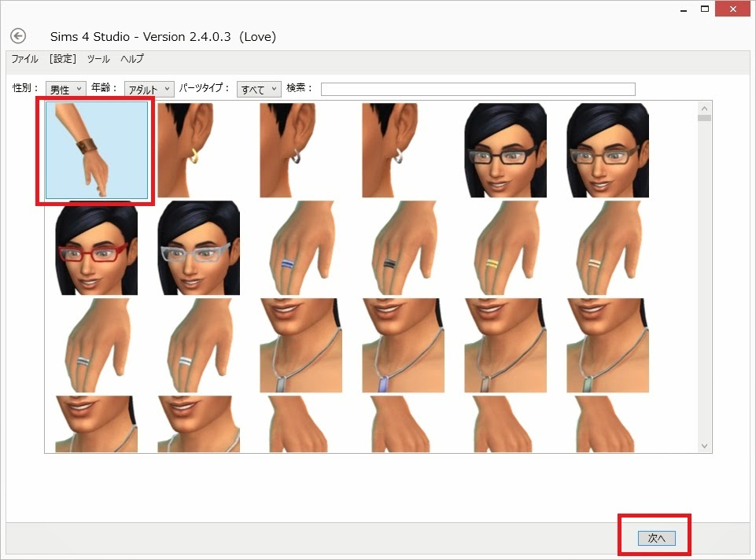The image size is (756, 560).
Task: Pick the yellow ring thumbnail
Action: (x=505, y=248)
